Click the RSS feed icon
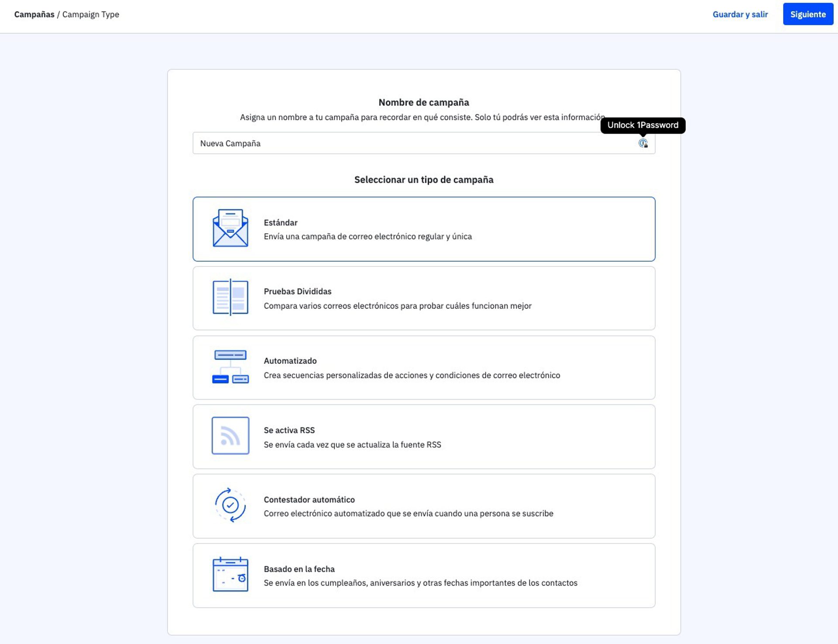The image size is (838, 644). coord(230,436)
